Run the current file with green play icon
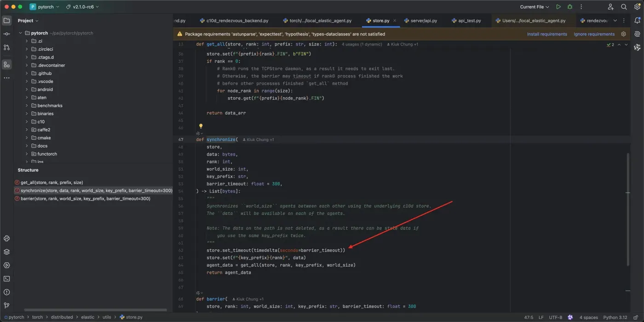 click(558, 7)
